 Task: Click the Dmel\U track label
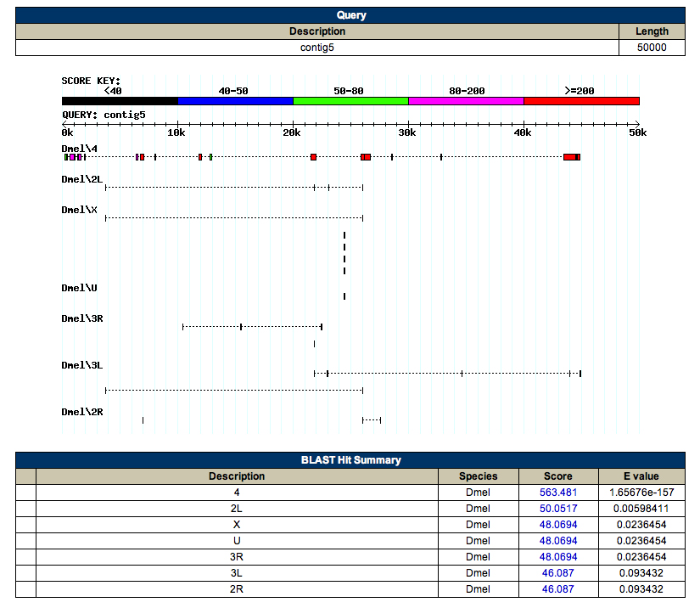(79, 288)
